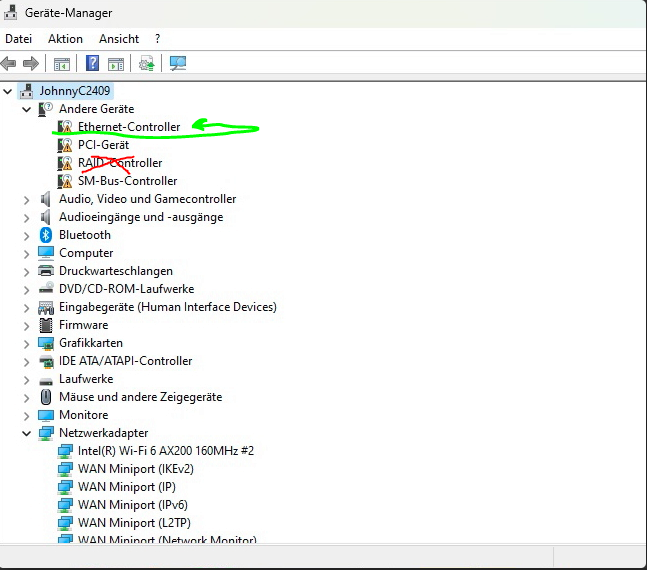Click the RAID-Controller warning icon
The width and height of the screenshot is (647, 570).
[65, 163]
